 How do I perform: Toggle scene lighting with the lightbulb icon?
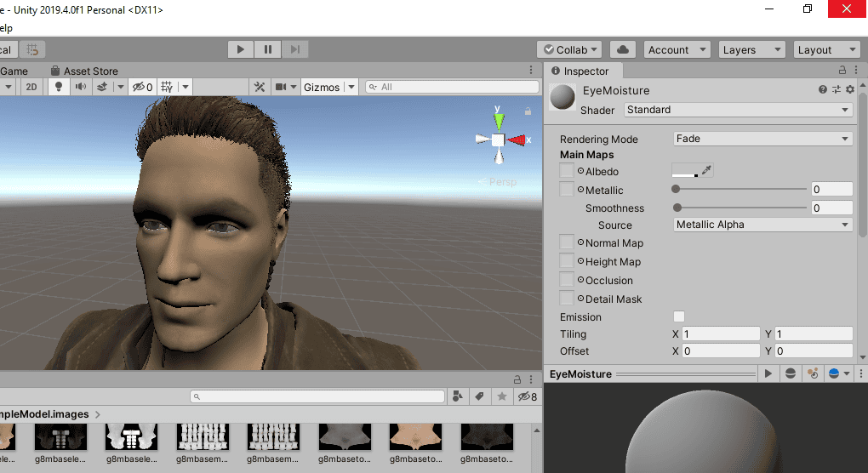[x=59, y=87]
